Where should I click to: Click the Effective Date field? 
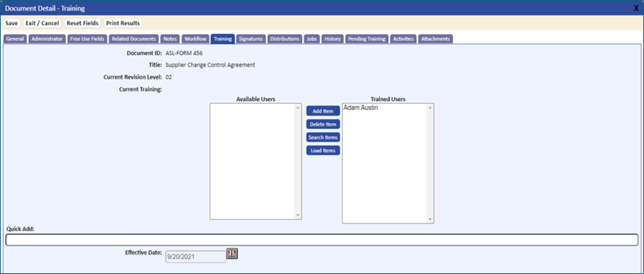[196, 257]
